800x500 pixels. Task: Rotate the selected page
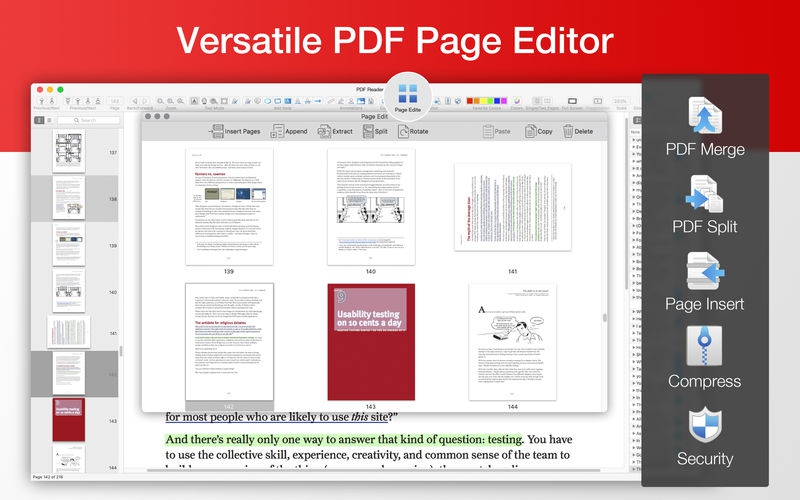(413, 131)
